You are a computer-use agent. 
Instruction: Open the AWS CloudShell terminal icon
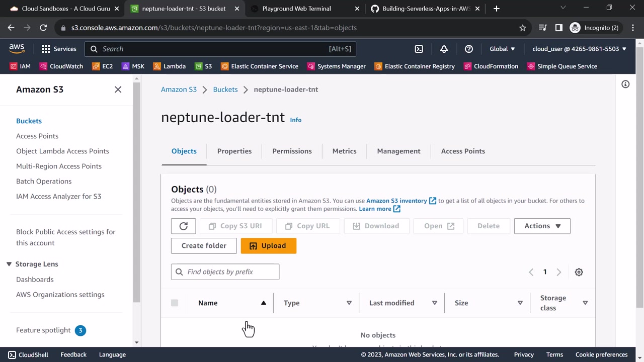click(419, 49)
